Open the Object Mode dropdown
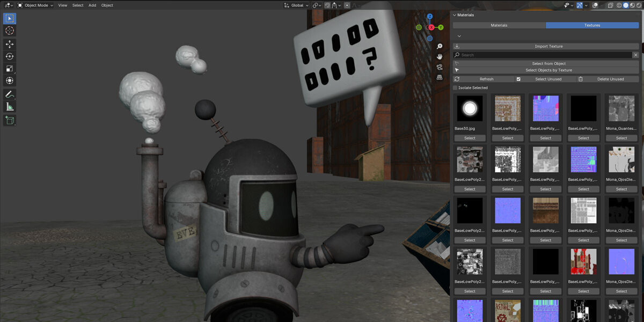Screen dimensions: 644x322 pos(35,5)
